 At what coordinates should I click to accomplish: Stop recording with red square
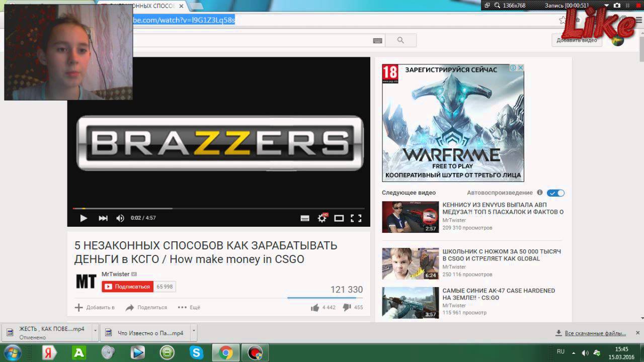point(638,5)
